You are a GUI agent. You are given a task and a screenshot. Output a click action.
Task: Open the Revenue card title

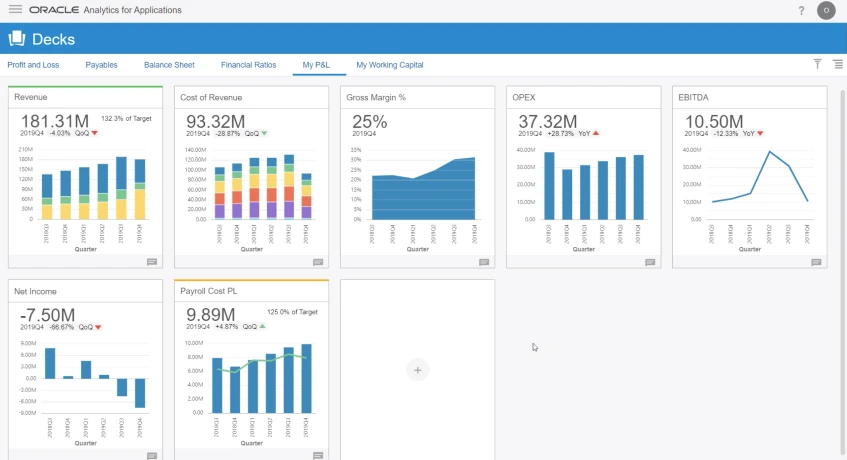(31, 97)
